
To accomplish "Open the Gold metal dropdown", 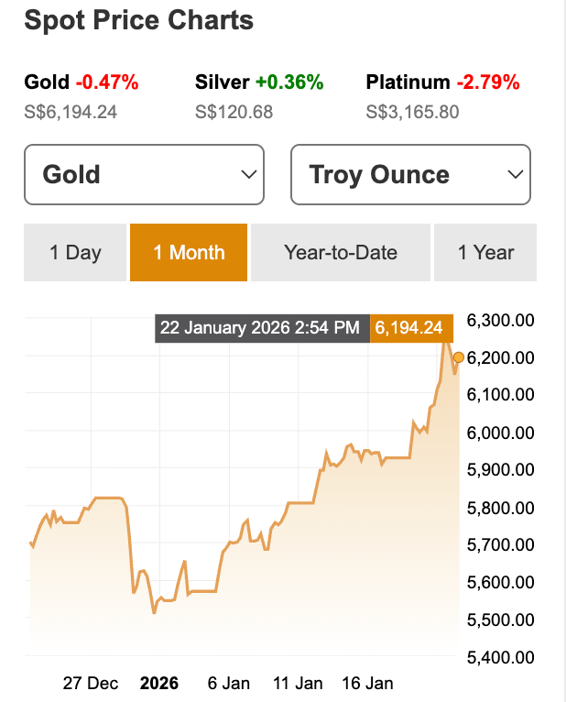I will click(x=144, y=174).
